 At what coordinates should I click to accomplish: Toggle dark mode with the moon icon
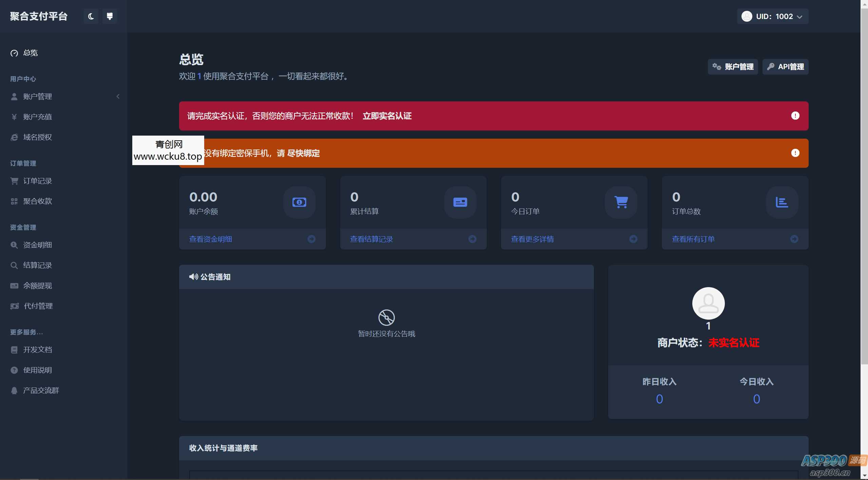[90, 16]
